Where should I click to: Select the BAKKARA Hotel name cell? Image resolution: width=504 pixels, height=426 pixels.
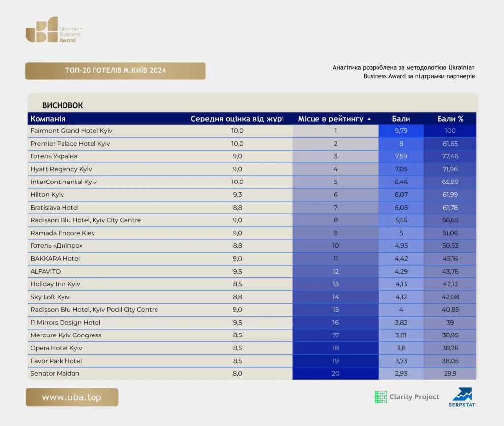click(55, 259)
